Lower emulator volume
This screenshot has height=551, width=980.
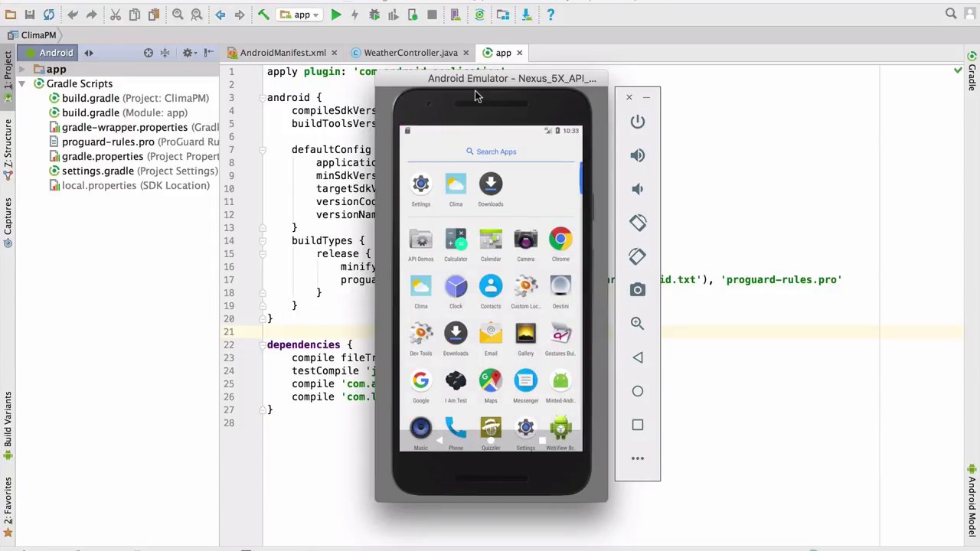click(638, 189)
